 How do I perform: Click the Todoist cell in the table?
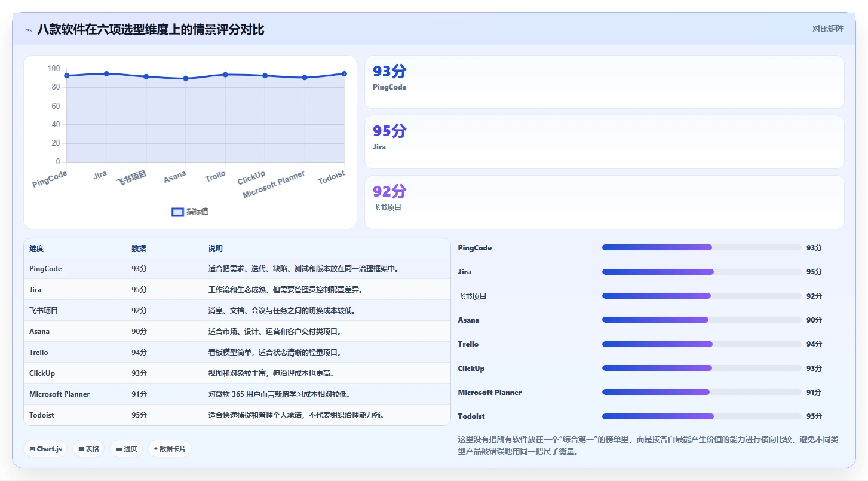42,415
